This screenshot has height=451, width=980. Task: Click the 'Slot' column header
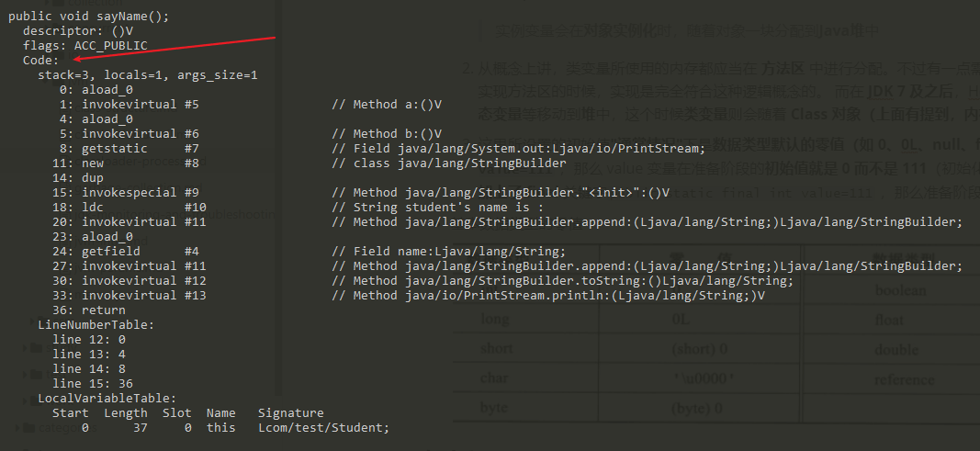coord(177,413)
